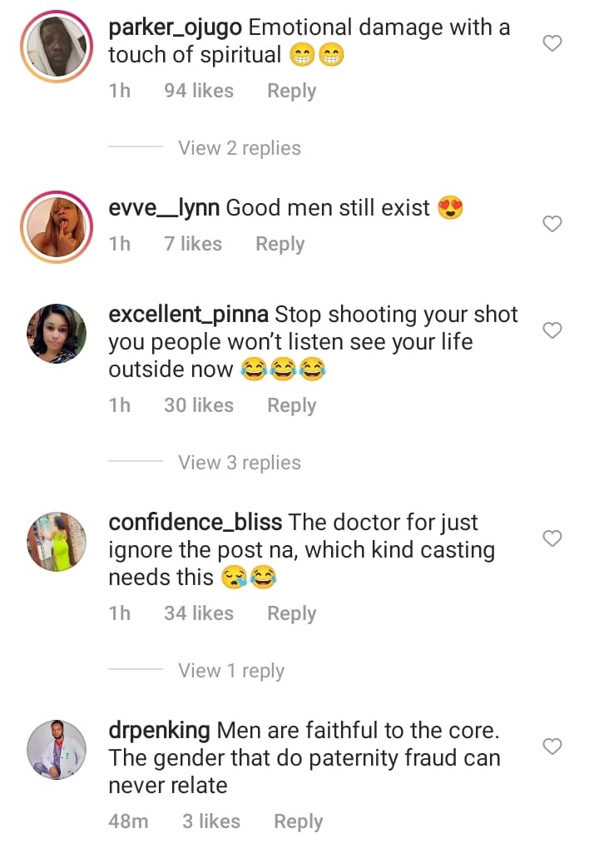Expand View 2 replies under parker_ojugo
The height and width of the screenshot is (868, 599).
click(x=239, y=148)
